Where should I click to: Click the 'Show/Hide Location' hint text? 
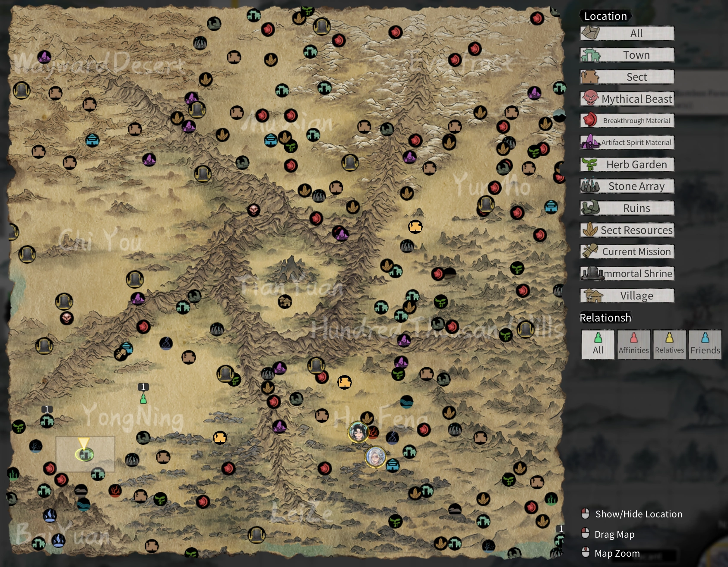pos(639,514)
